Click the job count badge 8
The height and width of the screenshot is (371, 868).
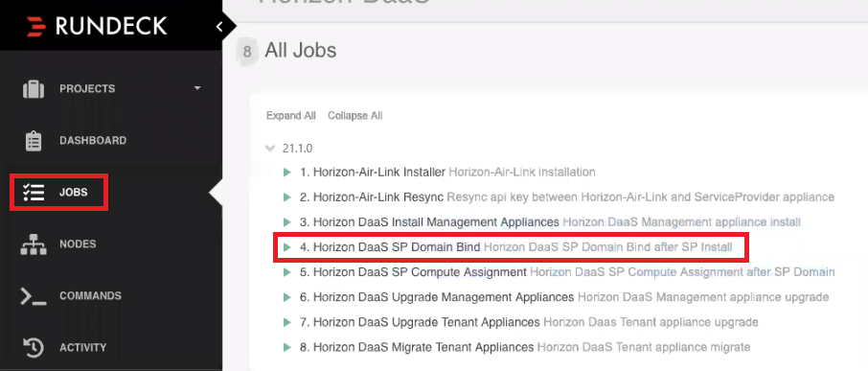[247, 52]
